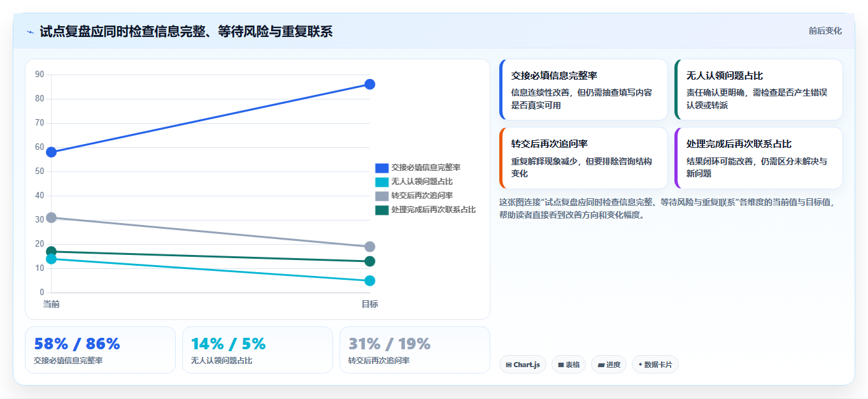Click the 目标 x-axis label
The width and height of the screenshot is (868, 399).
click(370, 304)
